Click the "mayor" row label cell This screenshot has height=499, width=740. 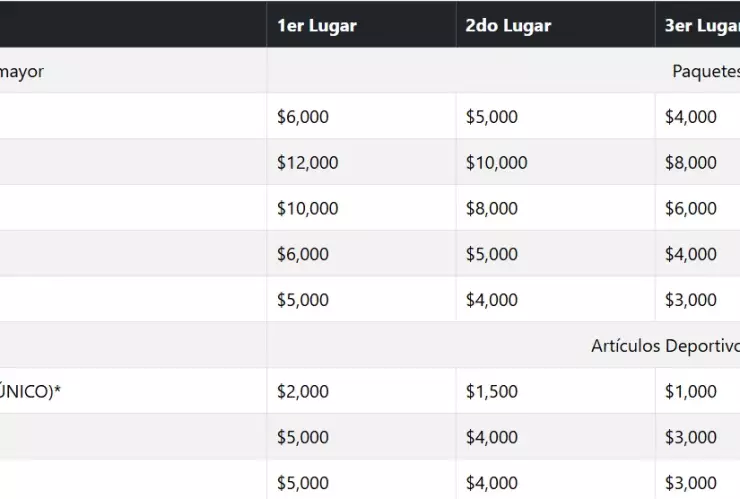tap(22, 71)
